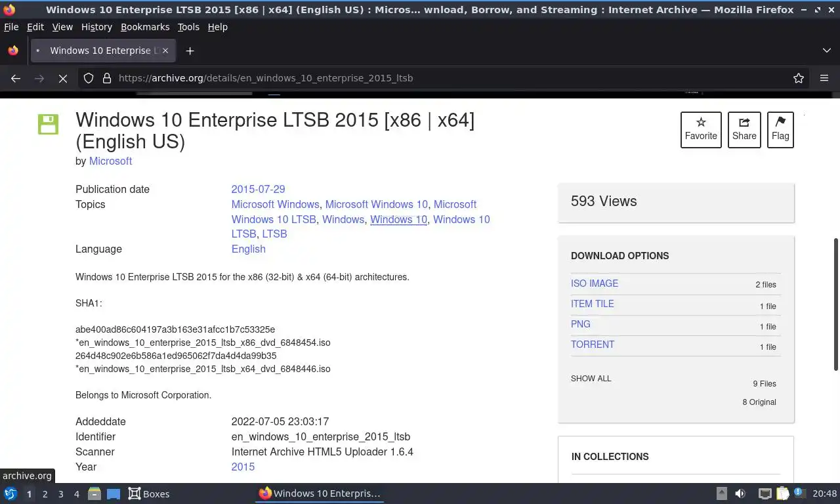Switch to workspace 3 in taskbar

click(x=60, y=494)
